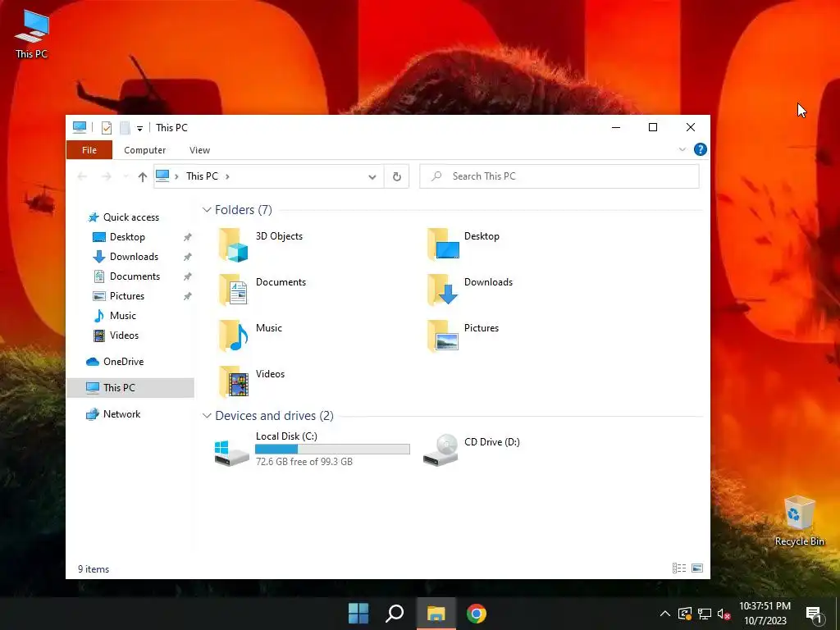Select the Local Disk (C:) drive

pyautogui.click(x=312, y=449)
